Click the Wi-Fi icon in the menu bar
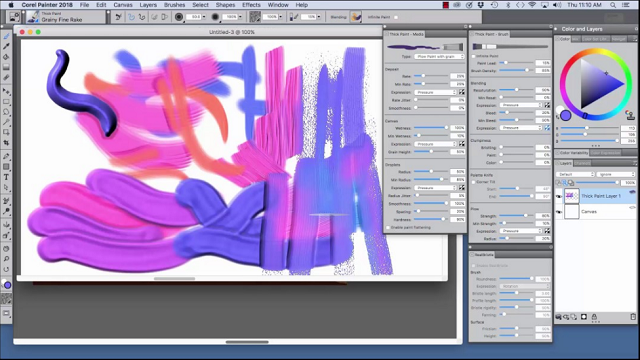 tap(532, 5)
